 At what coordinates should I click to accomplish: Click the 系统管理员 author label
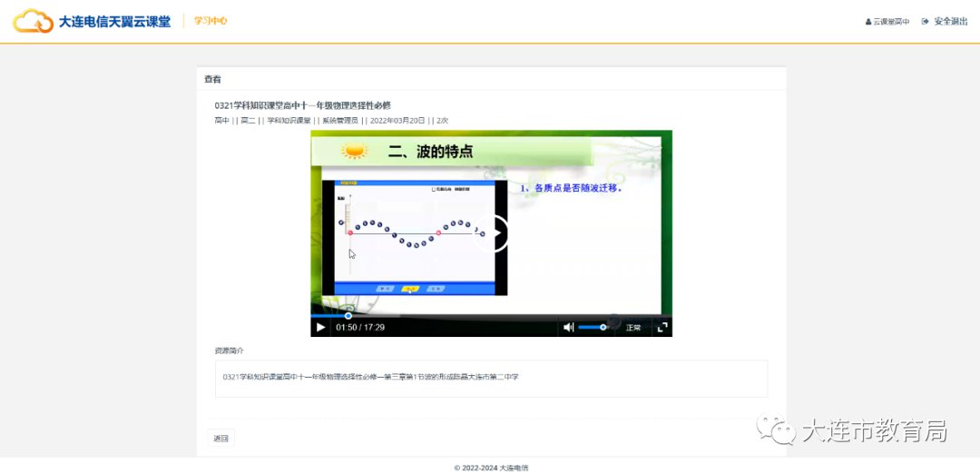click(x=340, y=120)
